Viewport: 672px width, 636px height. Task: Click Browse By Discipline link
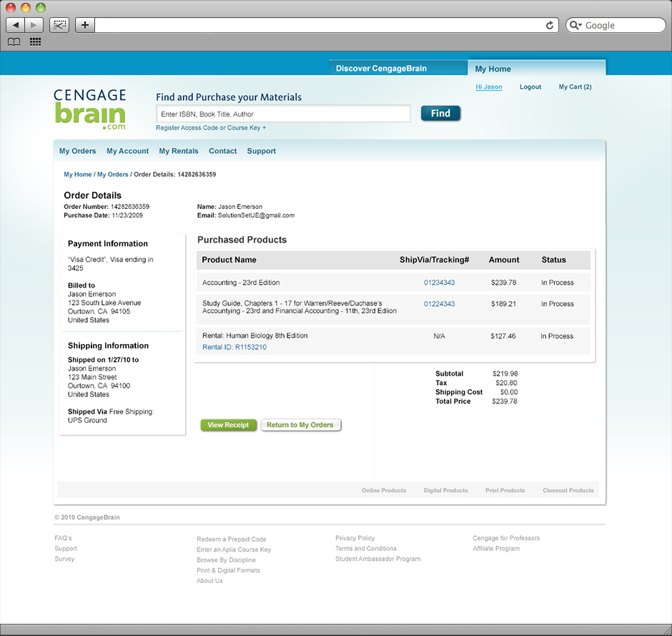pos(226,560)
